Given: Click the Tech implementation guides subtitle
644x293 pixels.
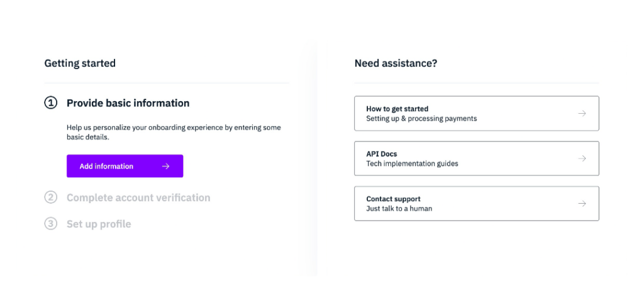Looking at the screenshot, I should (x=412, y=163).
